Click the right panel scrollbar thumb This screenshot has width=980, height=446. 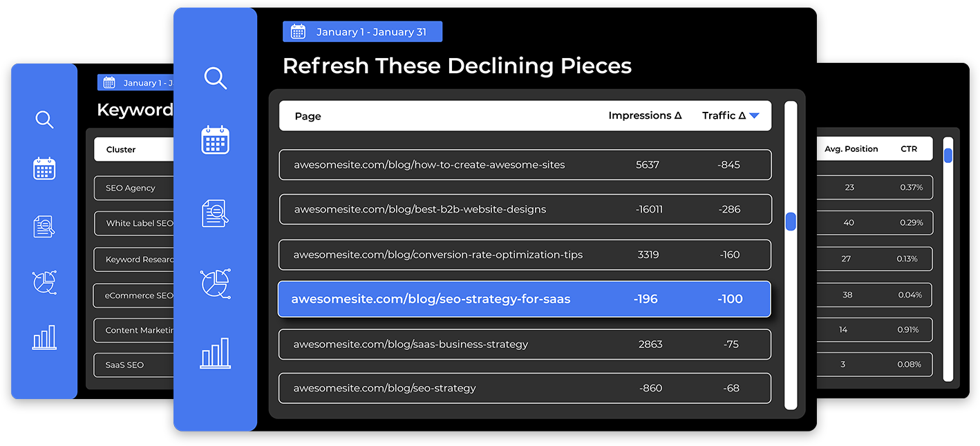tap(948, 155)
